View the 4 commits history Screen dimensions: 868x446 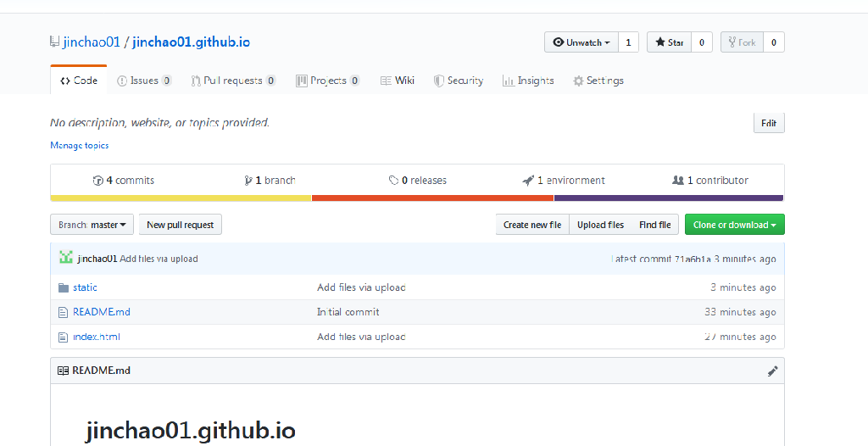pos(124,180)
